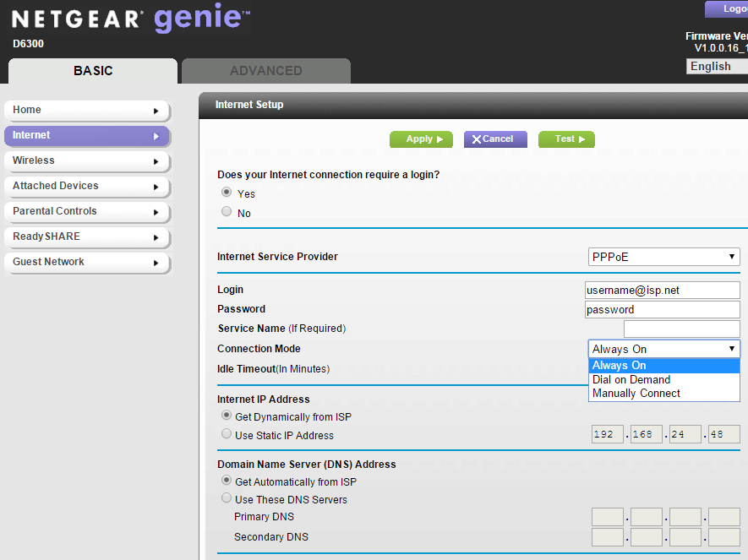The height and width of the screenshot is (560, 748).
Task: Collapse the Connection Mode dropdown
Action: (663, 349)
